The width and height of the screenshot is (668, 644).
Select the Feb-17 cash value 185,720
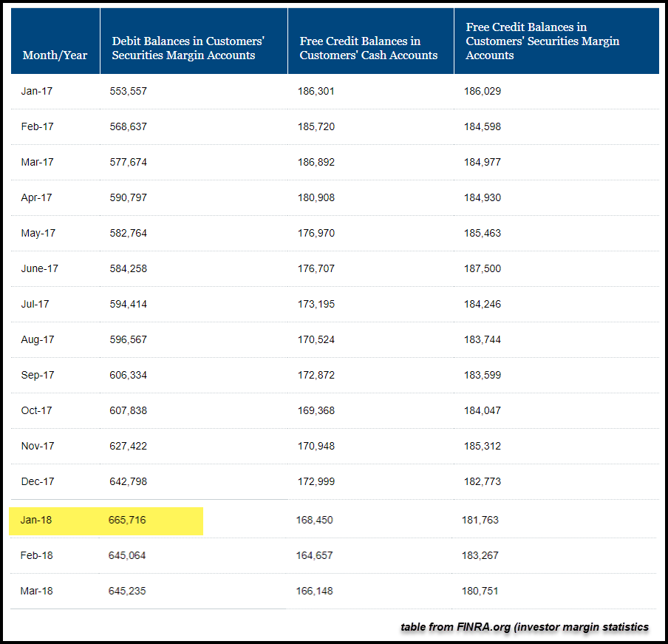pyautogui.click(x=316, y=126)
